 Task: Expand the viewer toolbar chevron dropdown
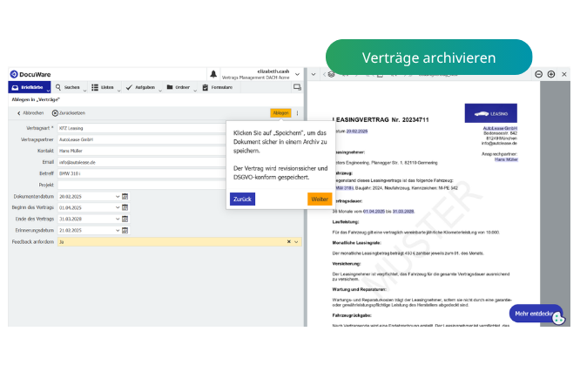click(x=314, y=74)
